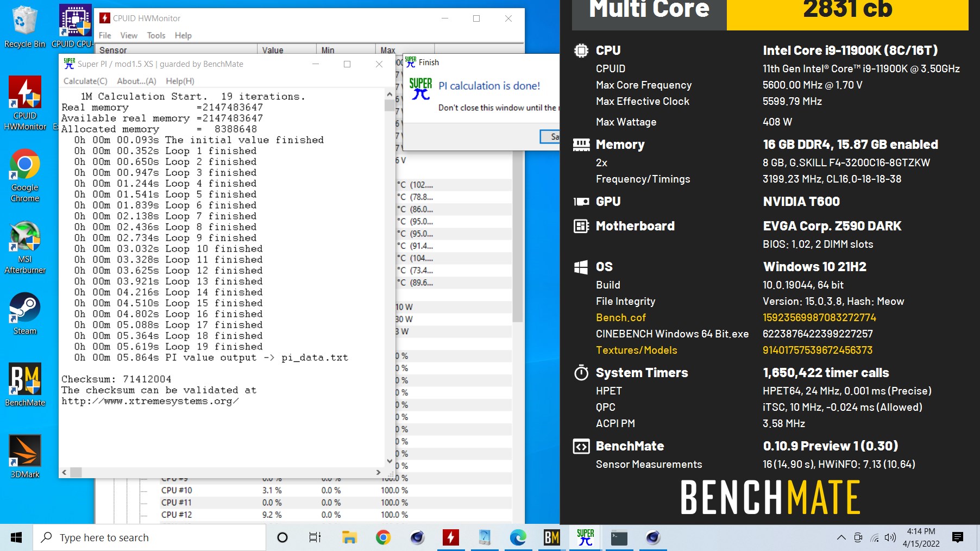The height and width of the screenshot is (551, 980).
Task: Open Super PI Help(H) menu
Action: coord(180,81)
